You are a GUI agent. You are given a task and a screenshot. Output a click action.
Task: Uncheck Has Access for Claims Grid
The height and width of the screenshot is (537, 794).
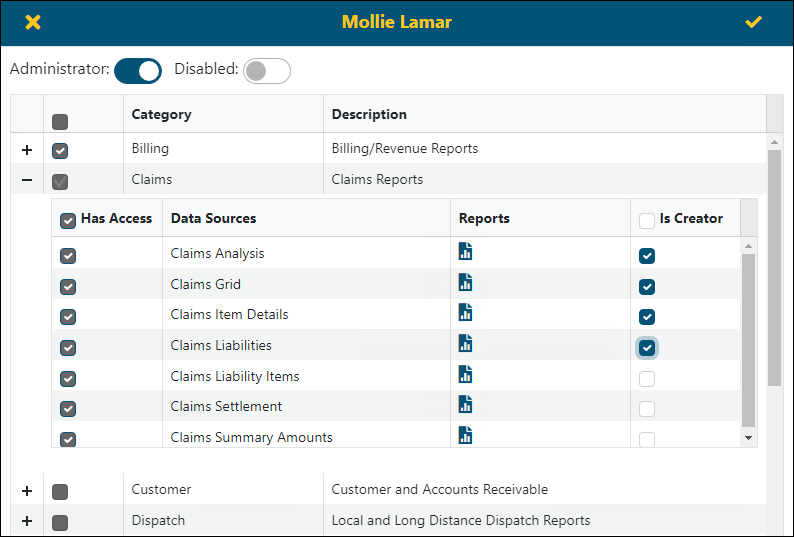point(68,286)
